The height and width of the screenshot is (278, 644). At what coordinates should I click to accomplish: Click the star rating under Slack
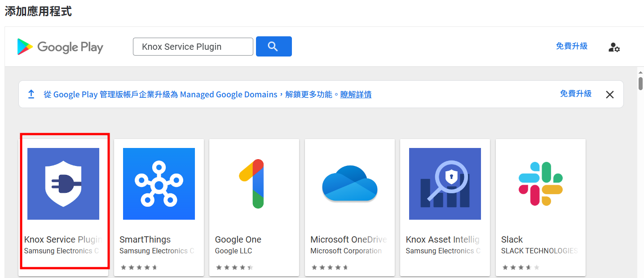520,268
